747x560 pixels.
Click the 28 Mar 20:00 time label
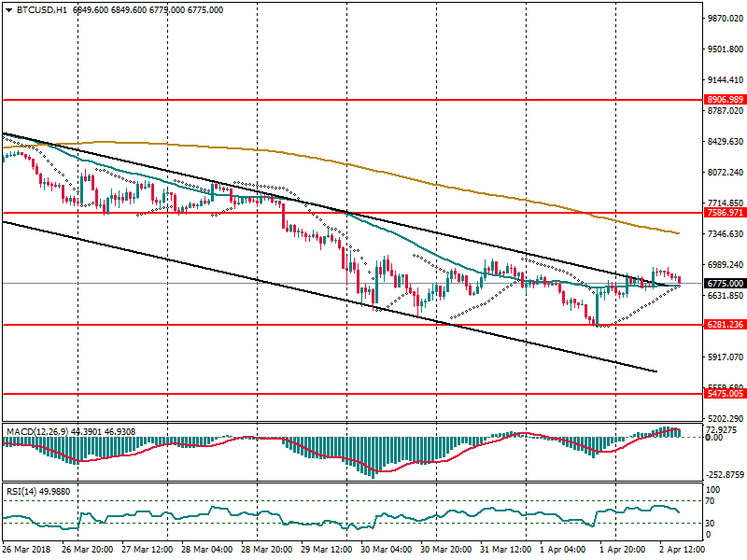click(267, 552)
